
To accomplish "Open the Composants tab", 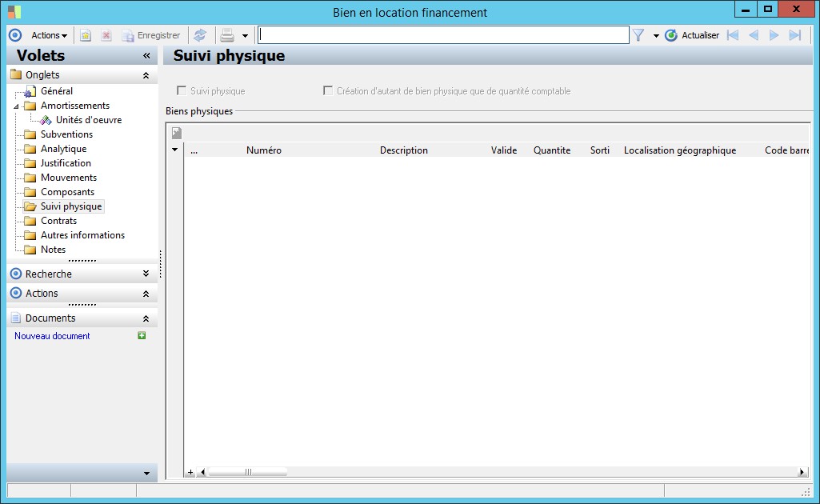I will 67,192.
